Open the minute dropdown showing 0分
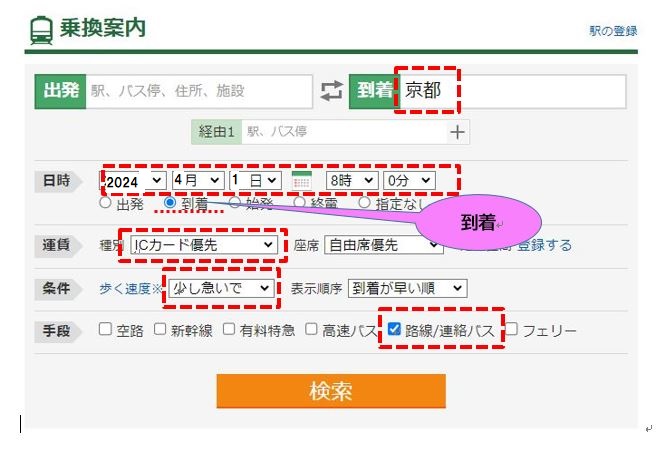Image resolution: width=662 pixels, height=456 pixels. point(409,181)
